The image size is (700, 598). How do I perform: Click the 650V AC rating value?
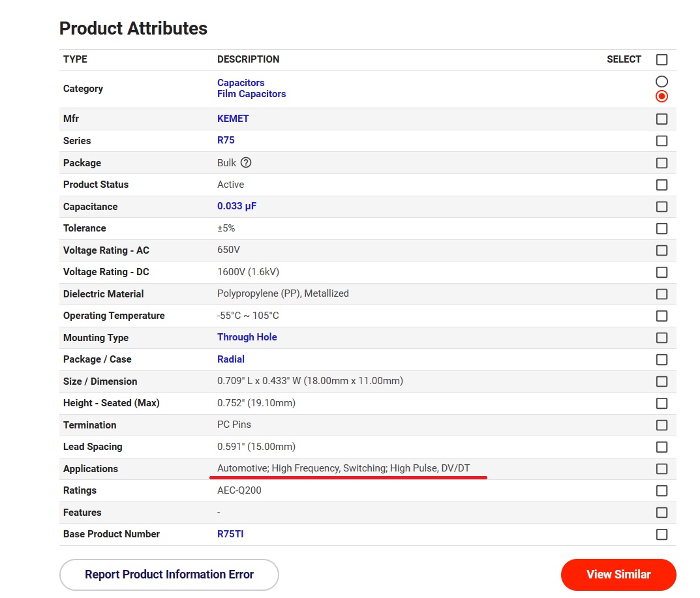[x=228, y=250]
